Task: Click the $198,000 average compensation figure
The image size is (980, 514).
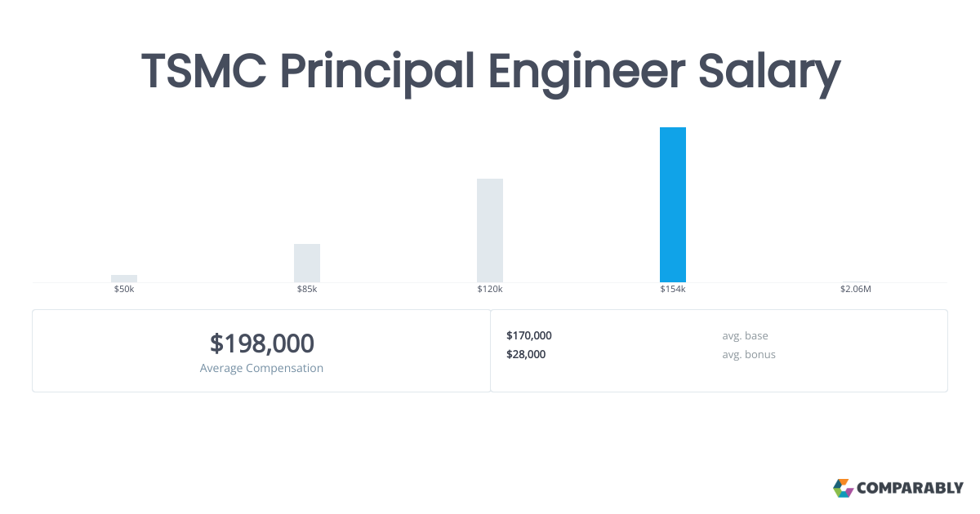Action: coord(262,343)
